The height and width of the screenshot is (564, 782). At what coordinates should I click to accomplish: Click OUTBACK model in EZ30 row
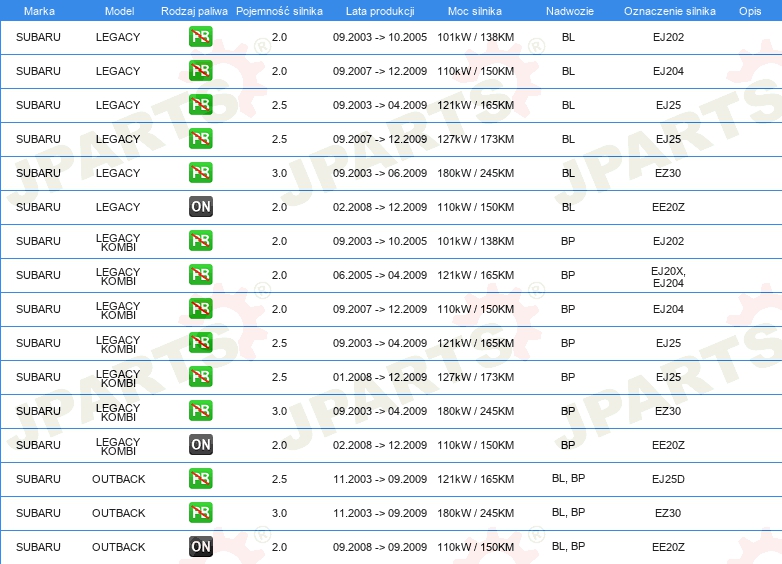(119, 513)
